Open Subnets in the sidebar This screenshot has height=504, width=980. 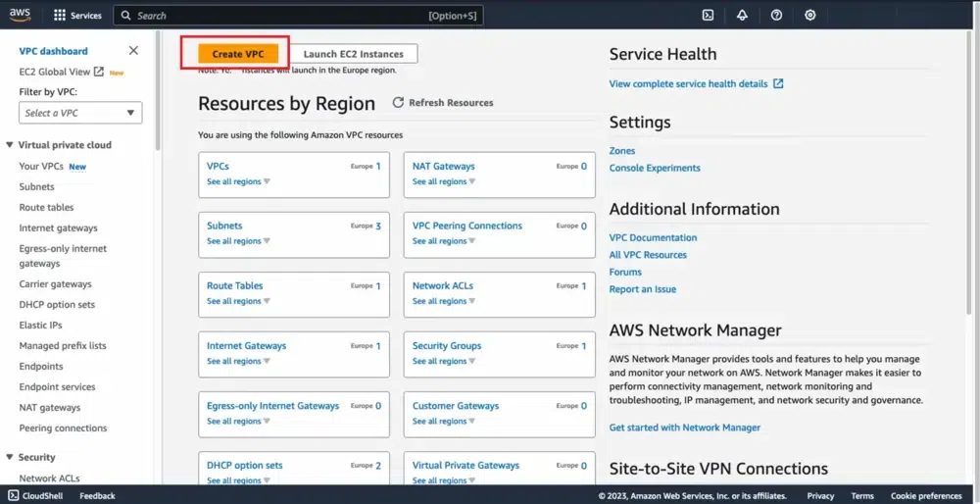37,186
